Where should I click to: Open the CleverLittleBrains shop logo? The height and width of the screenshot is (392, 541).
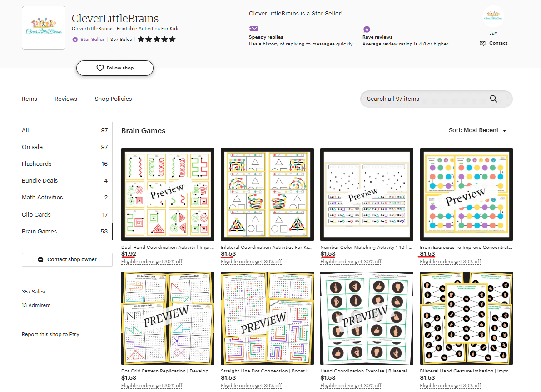(x=43, y=27)
